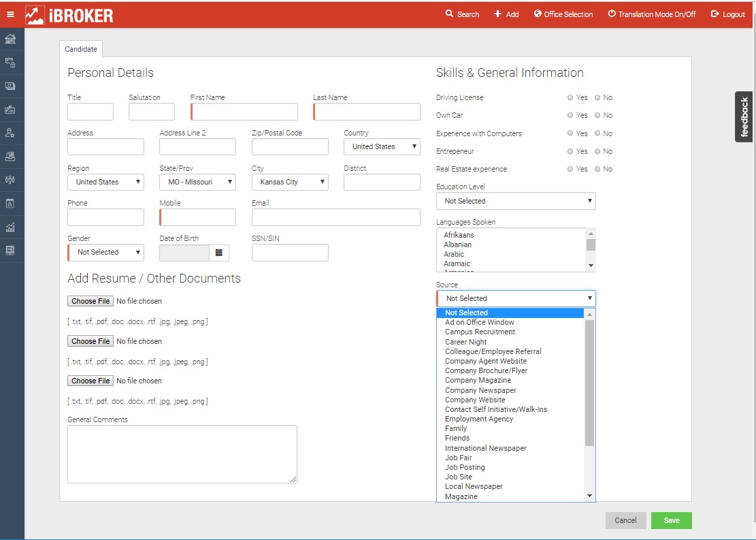The image size is (756, 540).
Task: Choose Local Newspaper from Source list
Action: (510, 486)
